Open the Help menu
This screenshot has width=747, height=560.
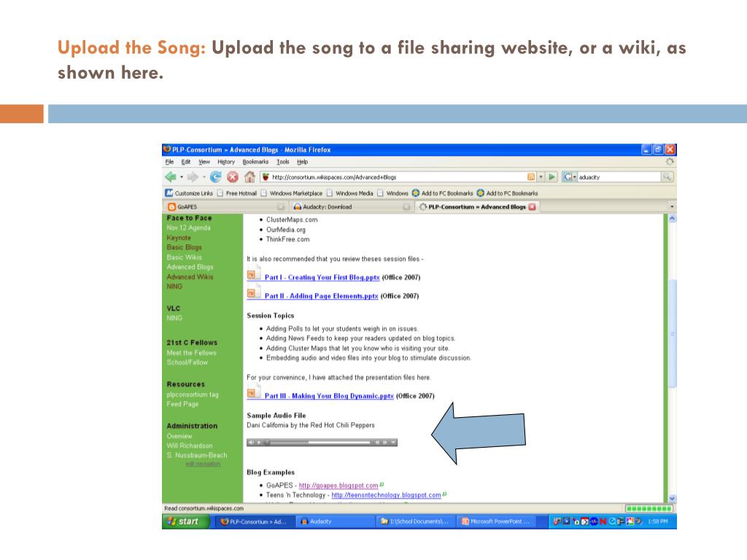[x=303, y=162]
